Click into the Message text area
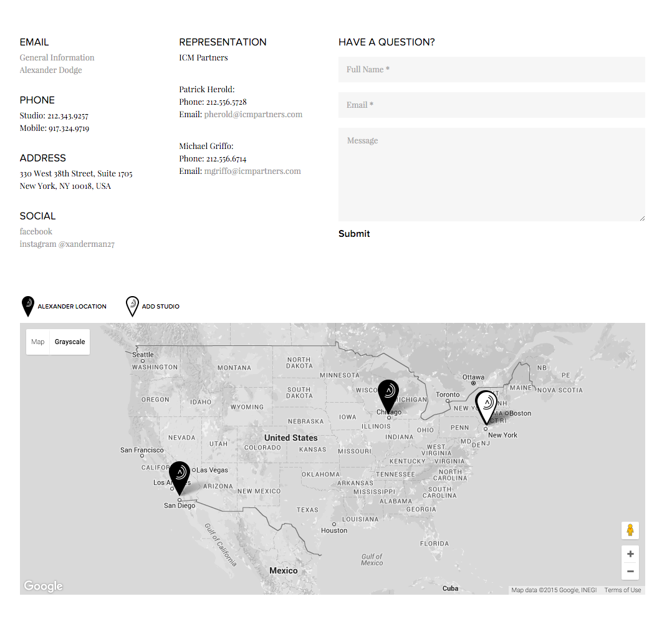The height and width of the screenshot is (624, 672). tap(491, 175)
